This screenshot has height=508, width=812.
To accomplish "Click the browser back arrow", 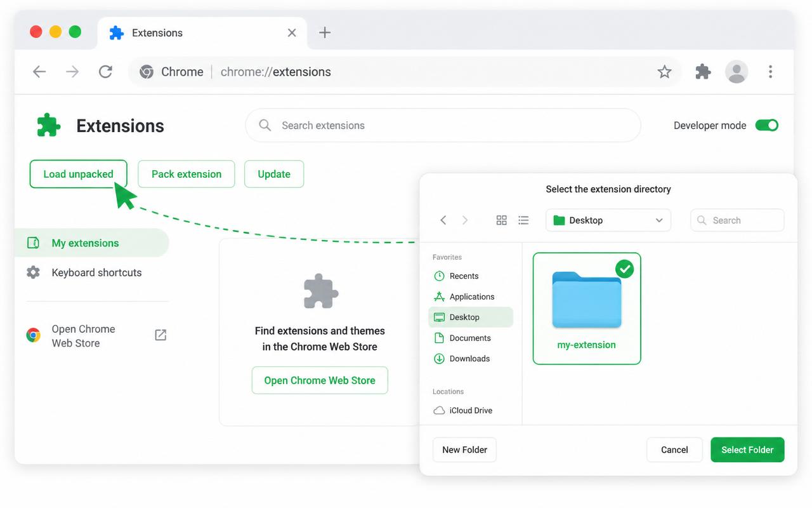I will coord(39,72).
